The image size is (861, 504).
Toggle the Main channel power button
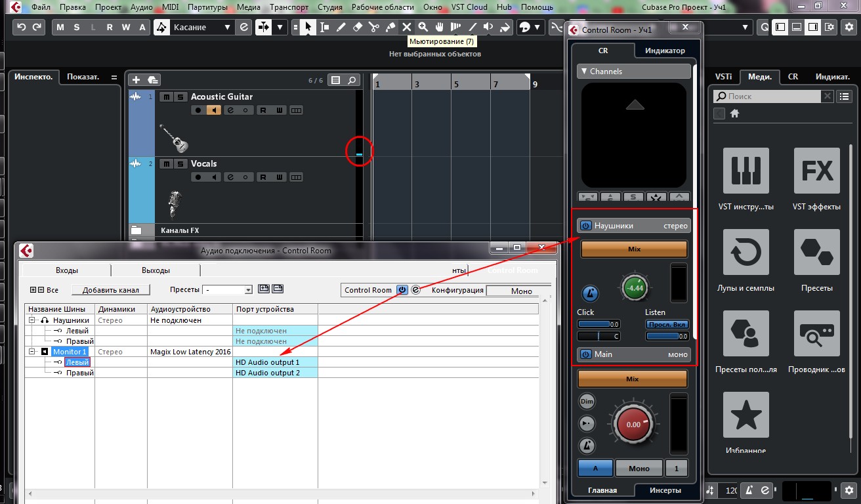coord(585,354)
